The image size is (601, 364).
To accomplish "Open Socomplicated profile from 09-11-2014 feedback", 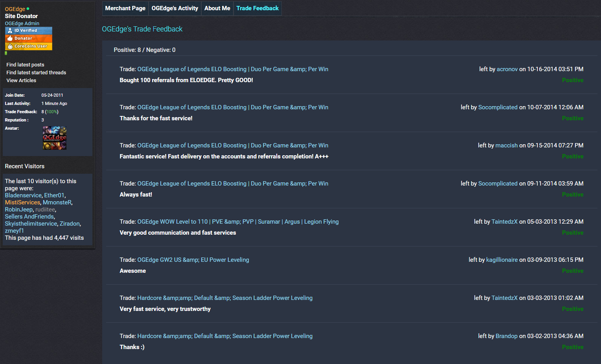I will (498, 184).
